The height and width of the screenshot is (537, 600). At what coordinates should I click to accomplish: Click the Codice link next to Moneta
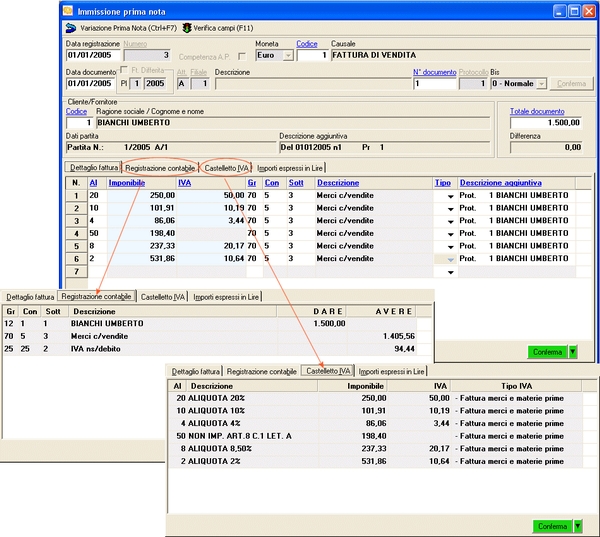(x=307, y=44)
